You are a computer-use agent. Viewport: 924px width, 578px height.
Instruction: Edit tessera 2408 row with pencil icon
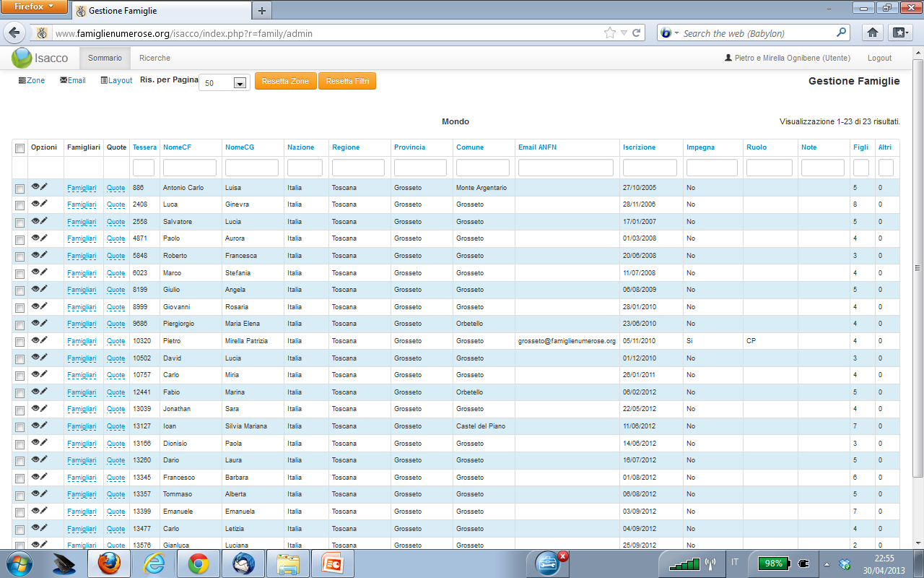pos(44,204)
